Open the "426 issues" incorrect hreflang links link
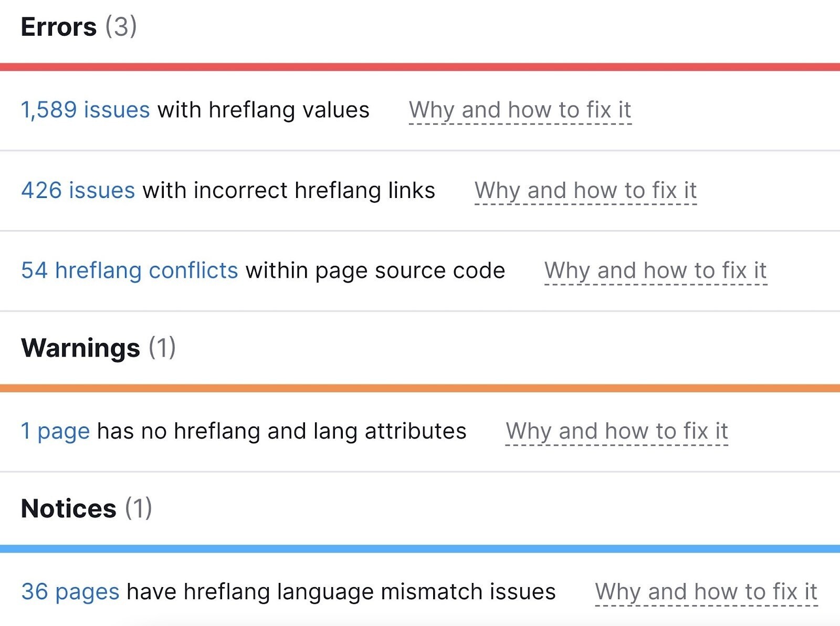The height and width of the screenshot is (626, 840). coord(77,190)
